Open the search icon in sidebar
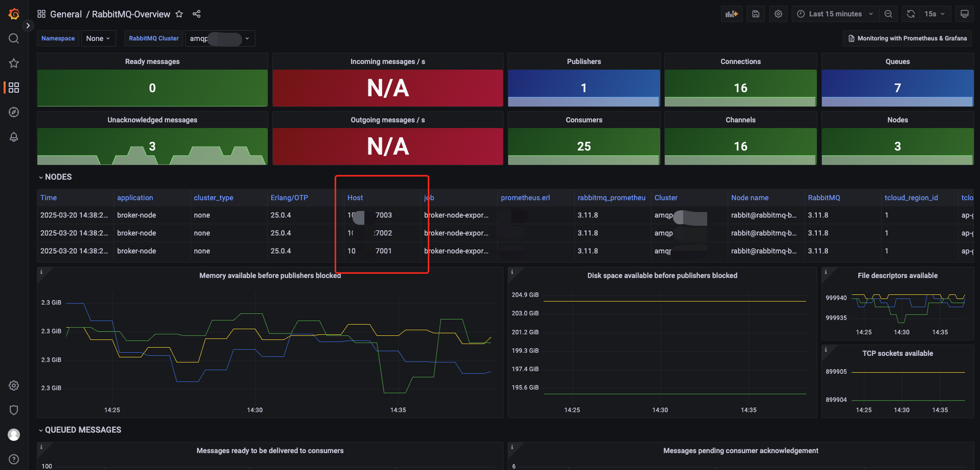The image size is (980, 470). click(14, 38)
